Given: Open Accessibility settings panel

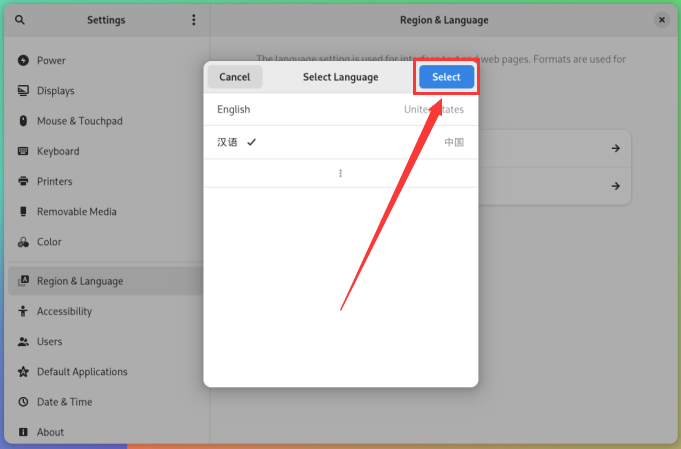Looking at the screenshot, I should tap(64, 311).
